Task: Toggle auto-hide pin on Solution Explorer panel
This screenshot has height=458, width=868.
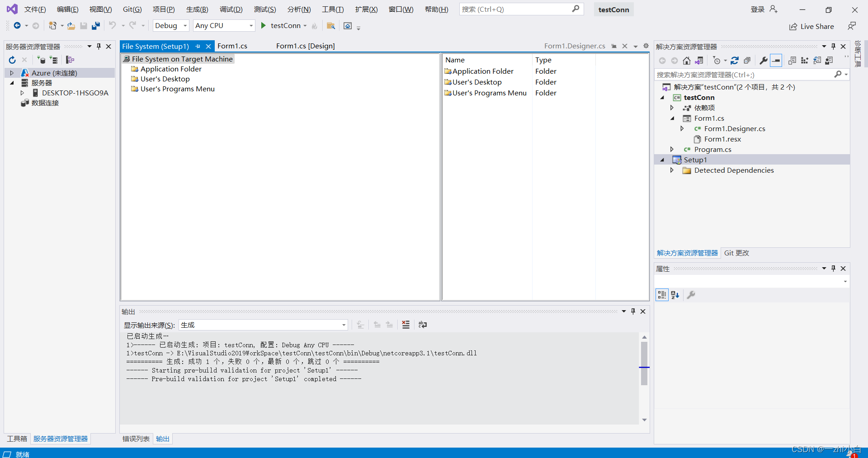Action: click(833, 46)
